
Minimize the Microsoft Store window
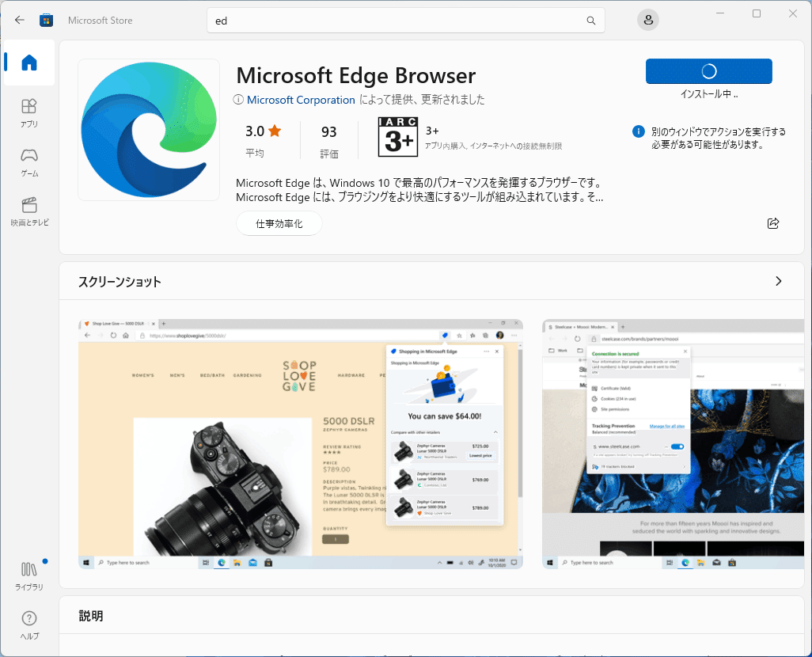tap(720, 13)
